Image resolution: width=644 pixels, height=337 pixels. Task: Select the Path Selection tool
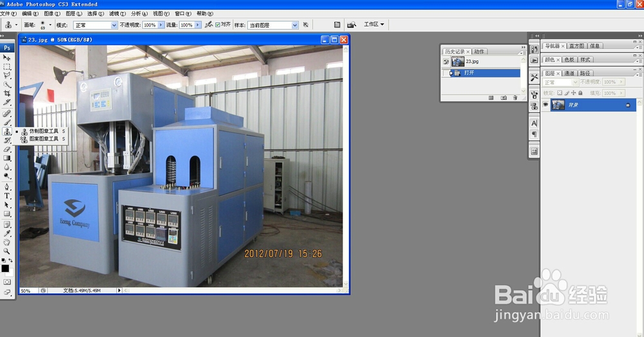6,205
